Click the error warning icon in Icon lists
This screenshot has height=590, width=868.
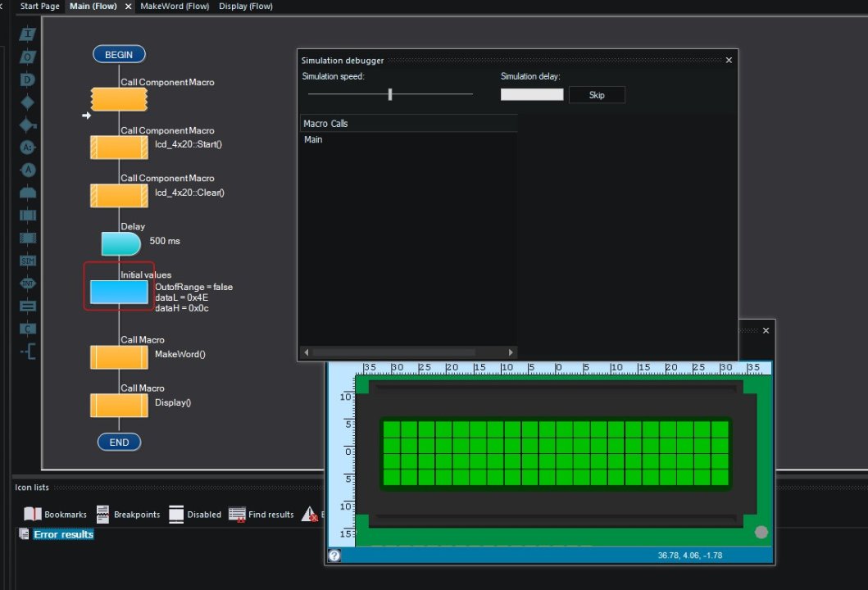click(310, 514)
